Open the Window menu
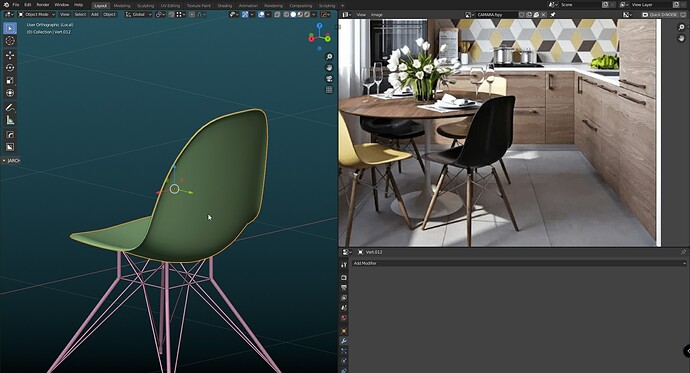Image resolution: width=690 pixels, height=373 pixels. 62,5
